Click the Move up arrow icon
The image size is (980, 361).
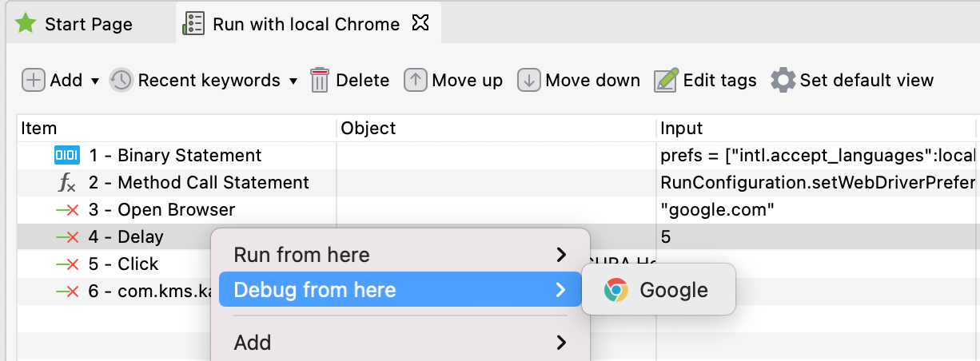[415, 80]
